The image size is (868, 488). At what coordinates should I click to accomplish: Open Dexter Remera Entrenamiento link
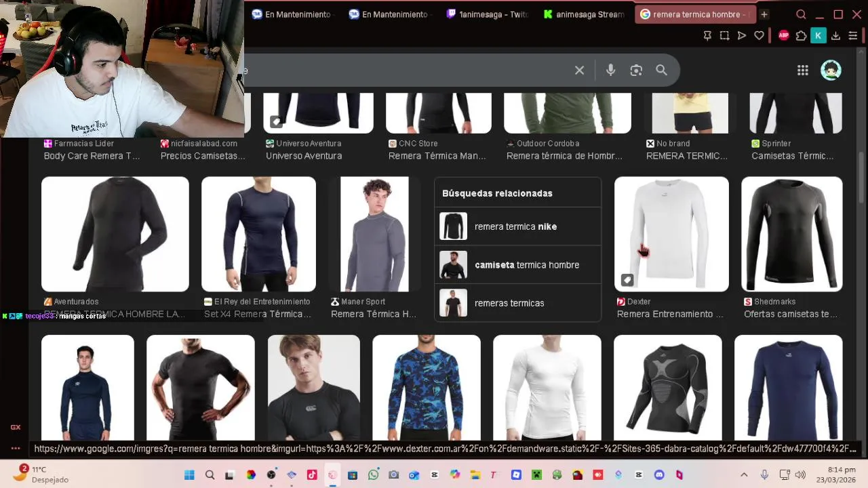tap(670, 314)
